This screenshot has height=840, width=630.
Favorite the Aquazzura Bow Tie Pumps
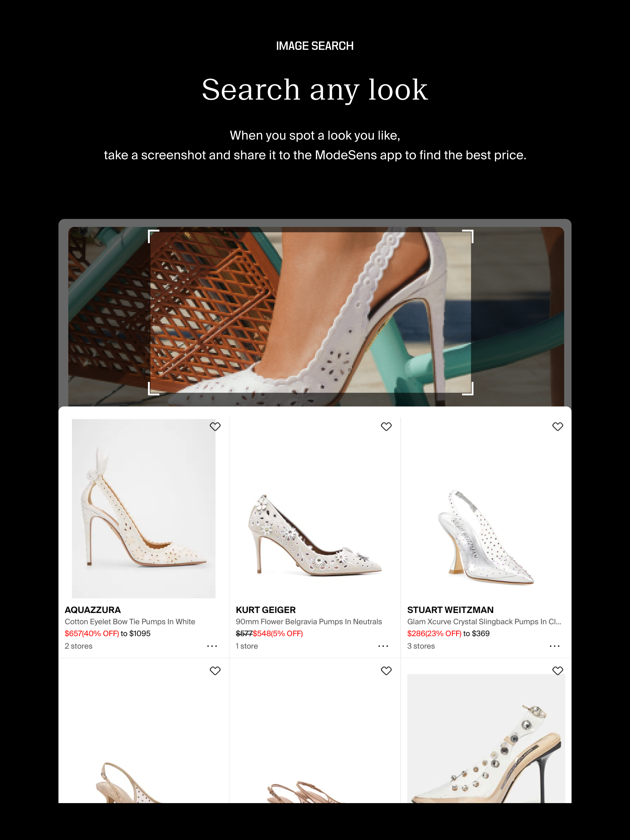point(215,426)
